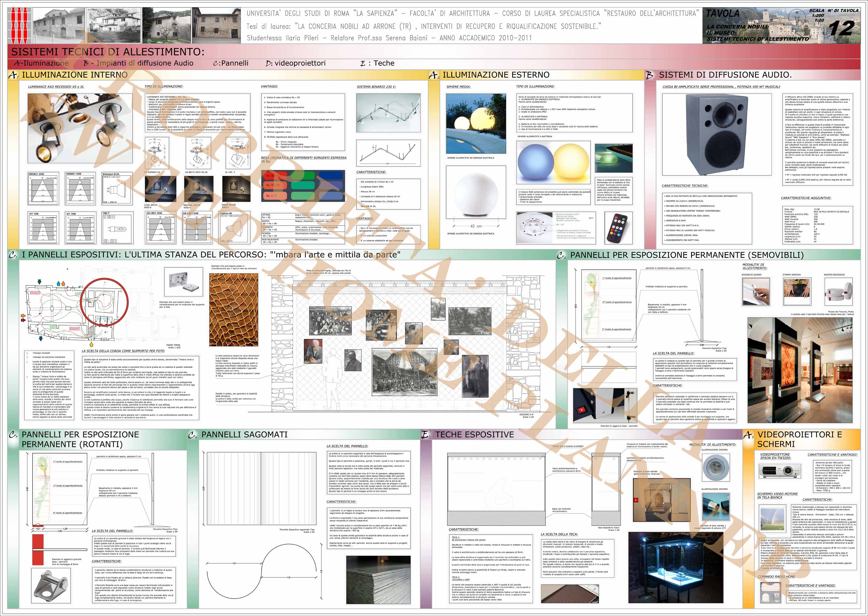Select the 'D: videoproiettori' legend item
Viewport: 868px width, 616px height.
pyautogui.click(x=296, y=63)
